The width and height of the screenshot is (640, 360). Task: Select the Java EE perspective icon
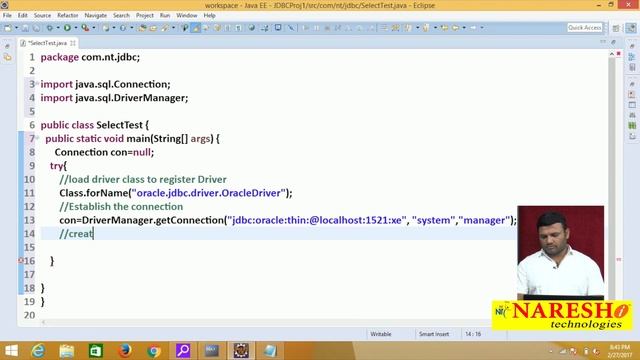[631, 28]
